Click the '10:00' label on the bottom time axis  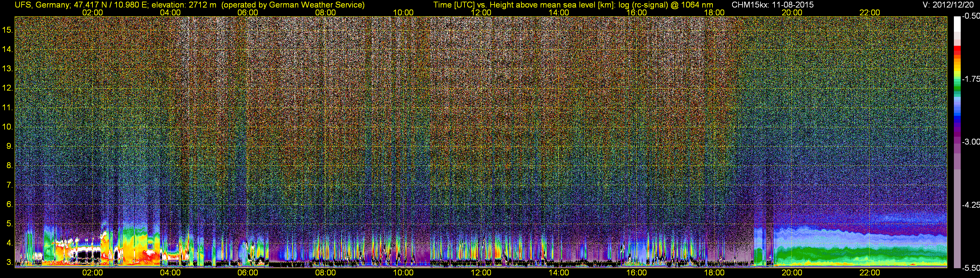pos(403,273)
